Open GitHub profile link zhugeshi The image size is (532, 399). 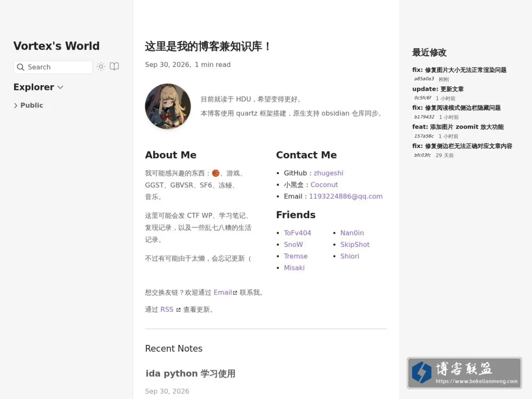(x=329, y=173)
